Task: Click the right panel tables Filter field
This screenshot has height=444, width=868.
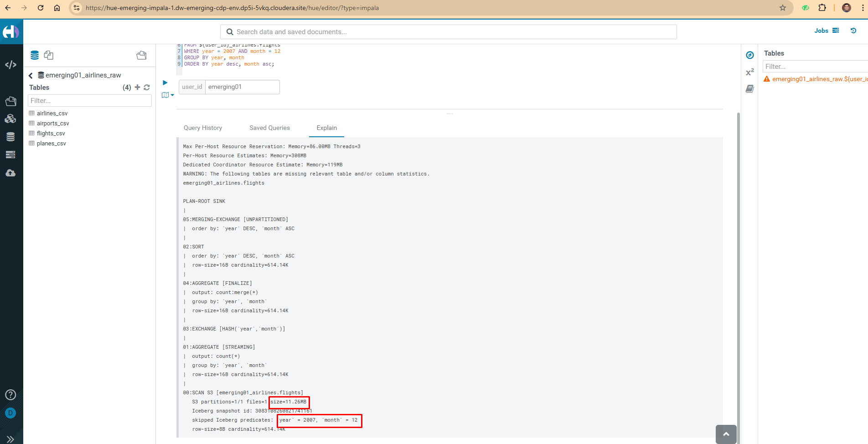Action: (815, 67)
